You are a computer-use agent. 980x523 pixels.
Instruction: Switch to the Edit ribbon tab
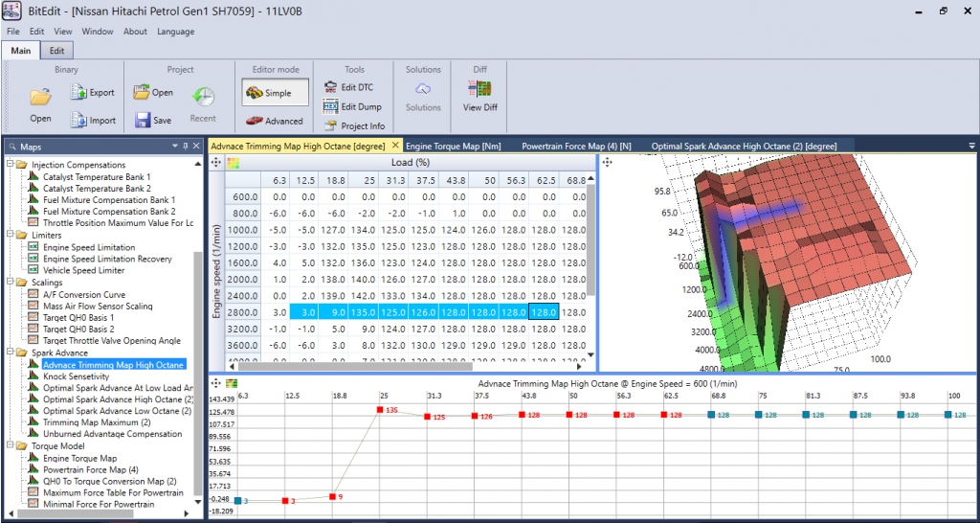coord(56,51)
